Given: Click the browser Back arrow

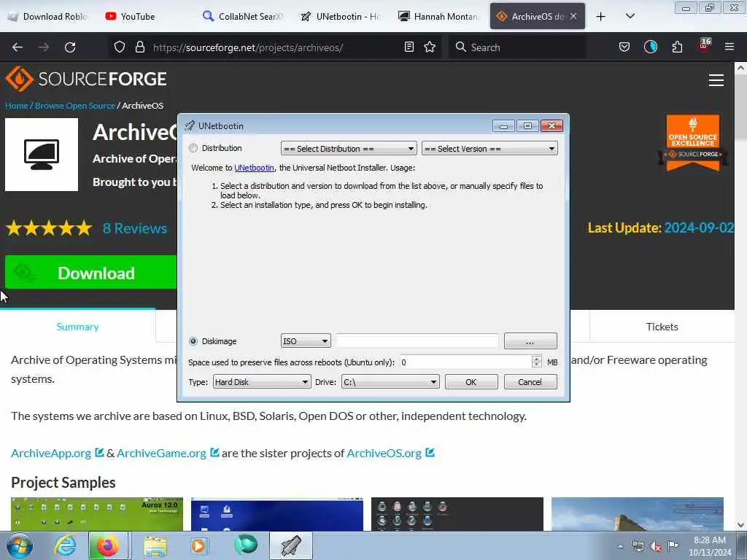Looking at the screenshot, I should point(18,47).
